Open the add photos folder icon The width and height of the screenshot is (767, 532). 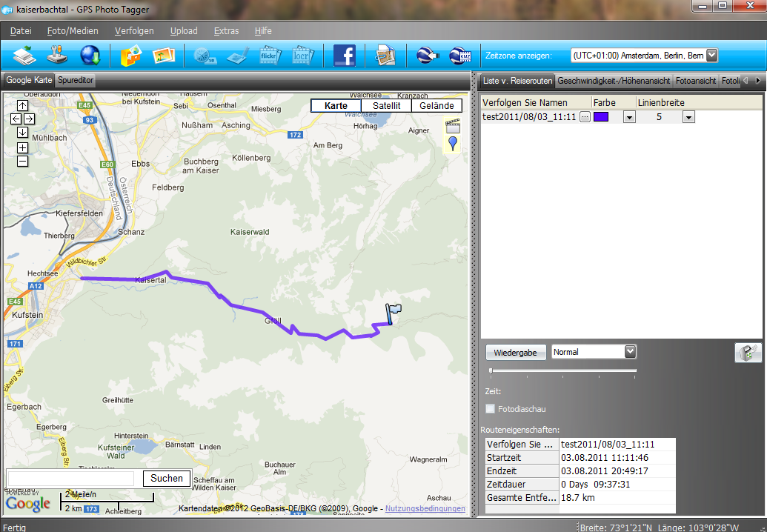point(131,56)
